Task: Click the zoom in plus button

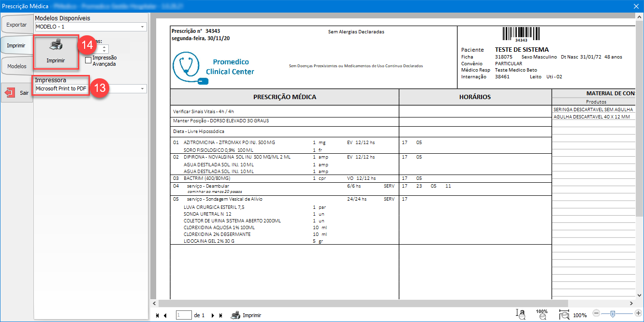Action: coord(638,313)
